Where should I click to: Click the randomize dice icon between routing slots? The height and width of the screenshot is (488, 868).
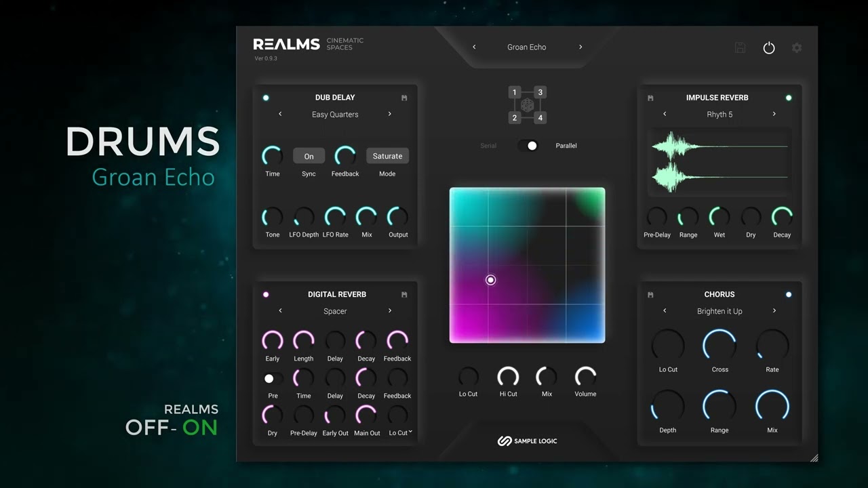click(527, 105)
